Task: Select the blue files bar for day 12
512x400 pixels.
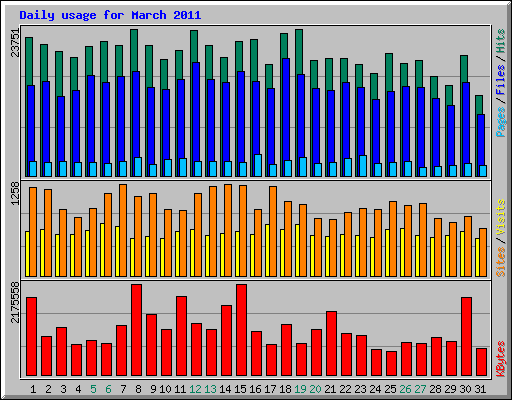Action: coord(196,112)
